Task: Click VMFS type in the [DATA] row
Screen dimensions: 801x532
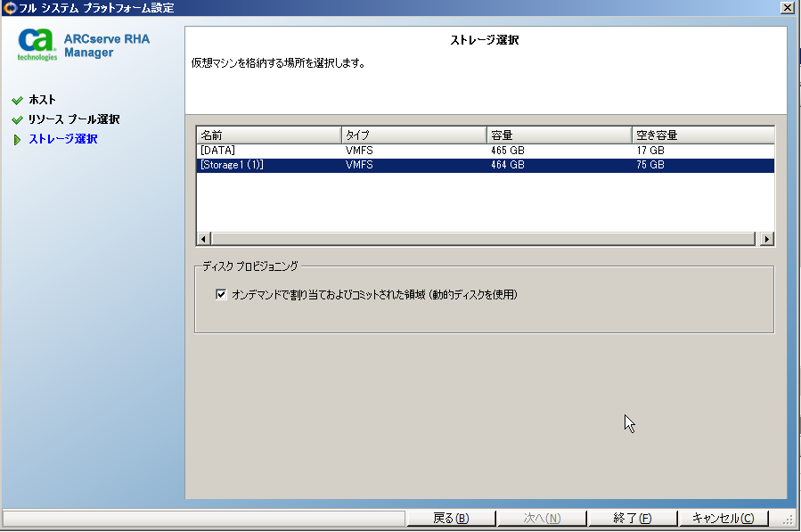Action: [359, 151]
